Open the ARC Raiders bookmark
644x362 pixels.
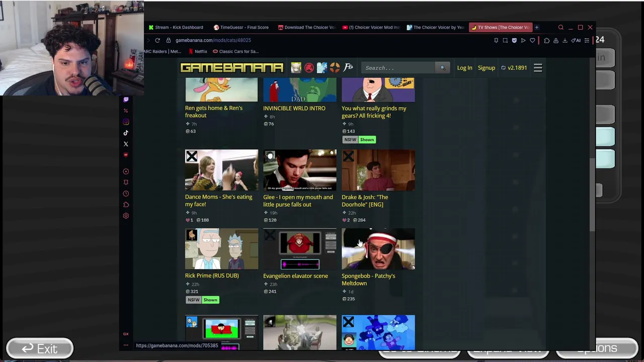click(x=163, y=51)
